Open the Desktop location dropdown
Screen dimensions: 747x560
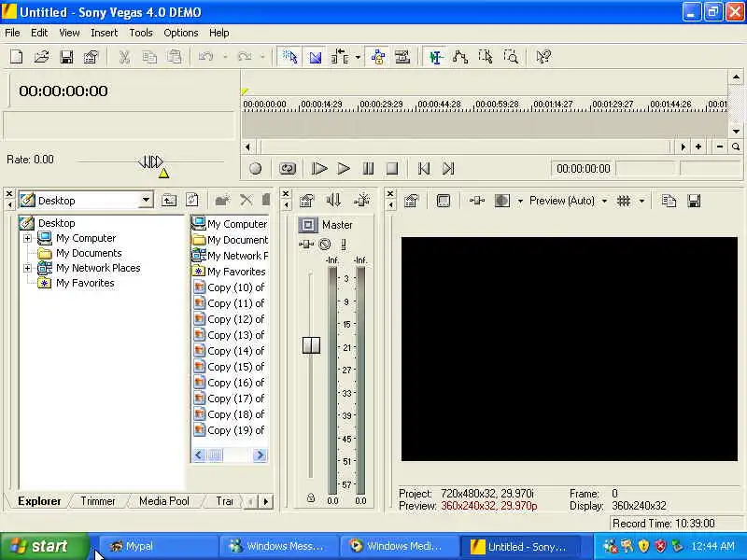[147, 200]
